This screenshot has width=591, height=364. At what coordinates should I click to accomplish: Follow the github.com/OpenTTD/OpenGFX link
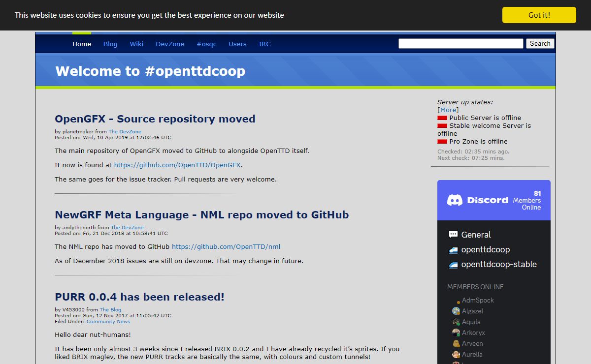pyautogui.click(x=177, y=165)
